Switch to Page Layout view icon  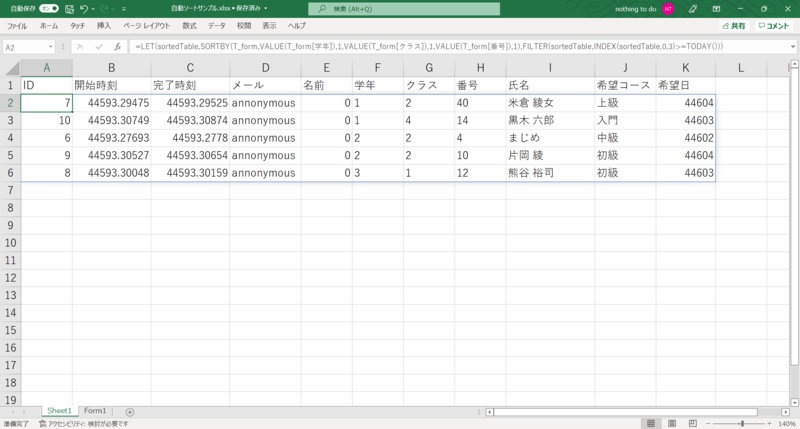[x=672, y=423]
